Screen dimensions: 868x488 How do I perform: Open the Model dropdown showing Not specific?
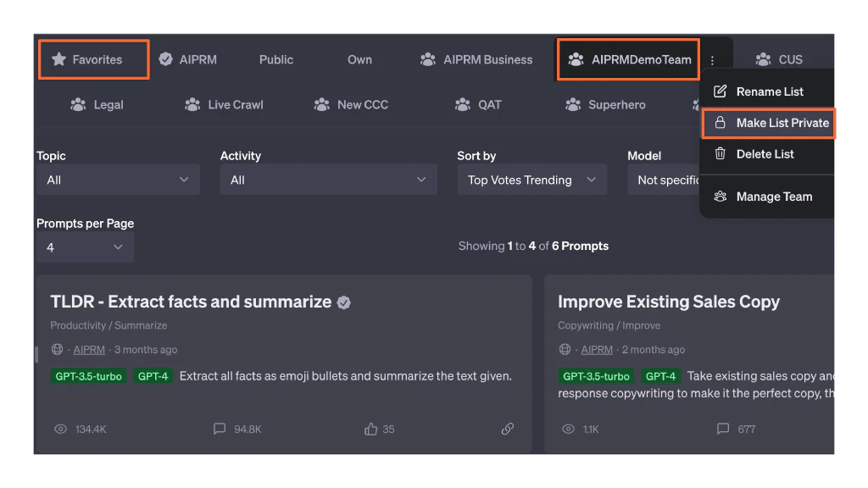pos(664,180)
